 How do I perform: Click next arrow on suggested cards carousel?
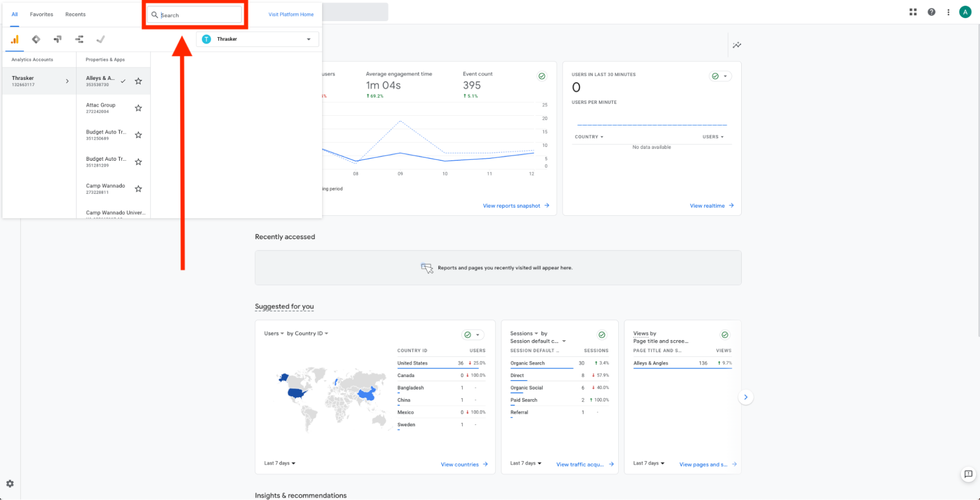click(745, 397)
